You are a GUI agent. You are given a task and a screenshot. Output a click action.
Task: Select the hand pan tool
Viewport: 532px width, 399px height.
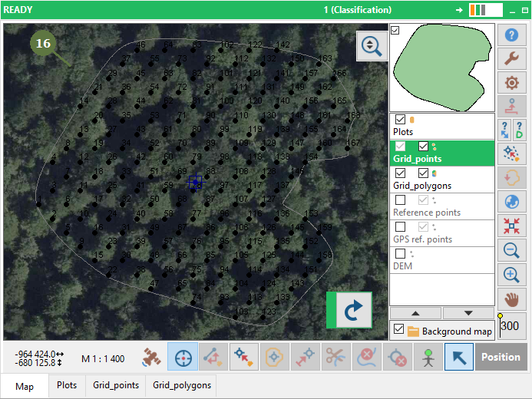tap(511, 298)
